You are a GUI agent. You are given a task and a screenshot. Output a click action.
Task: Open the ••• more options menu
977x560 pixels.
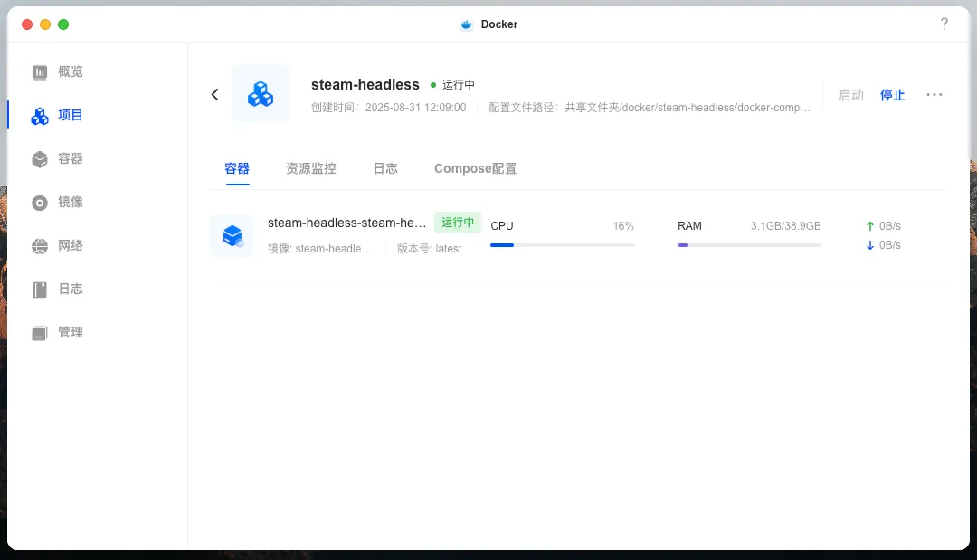tap(934, 94)
